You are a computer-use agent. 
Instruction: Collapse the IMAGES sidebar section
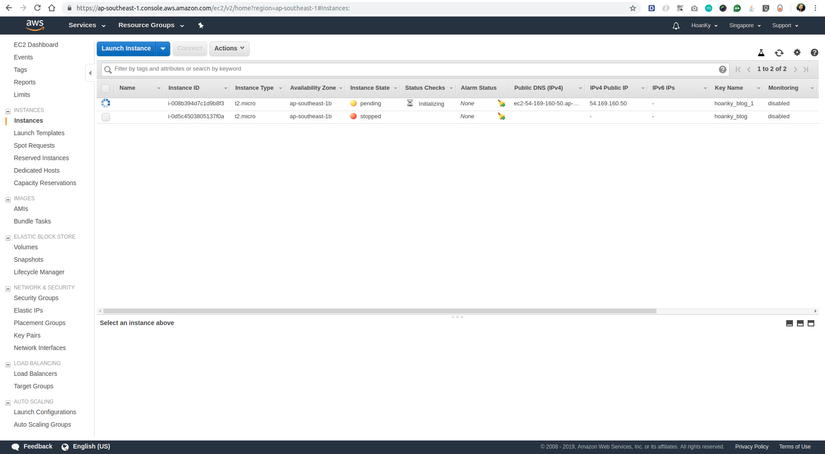(x=8, y=199)
